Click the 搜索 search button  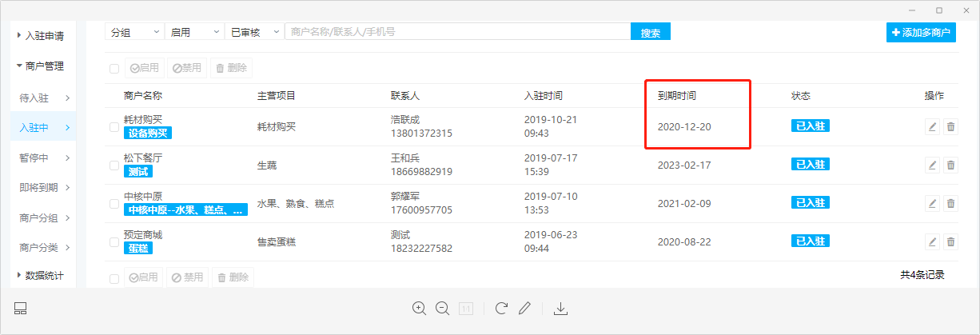[x=651, y=32]
